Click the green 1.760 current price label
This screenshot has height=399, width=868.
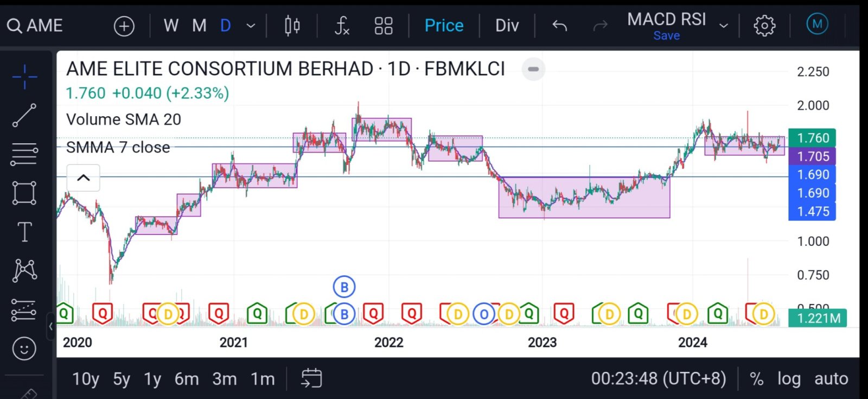[813, 138]
